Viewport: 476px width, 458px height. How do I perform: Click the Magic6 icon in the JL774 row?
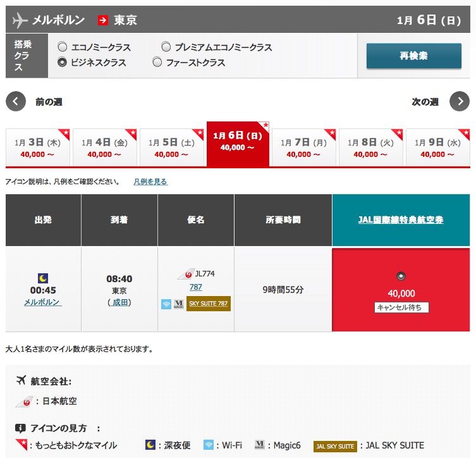(178, 304)
